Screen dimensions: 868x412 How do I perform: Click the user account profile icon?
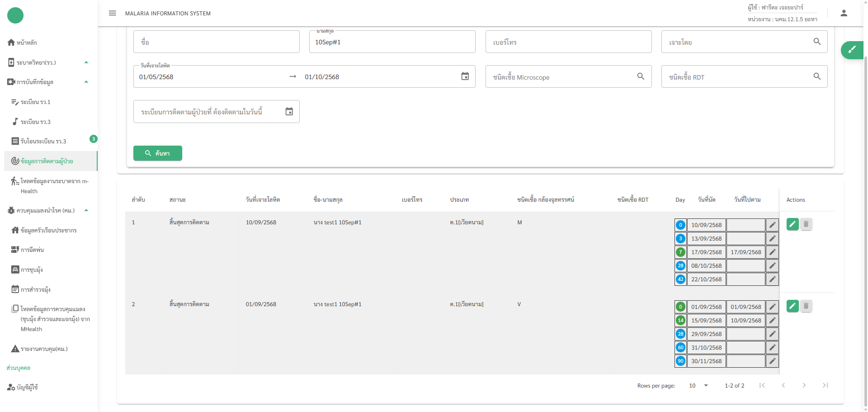coord(844,13)
